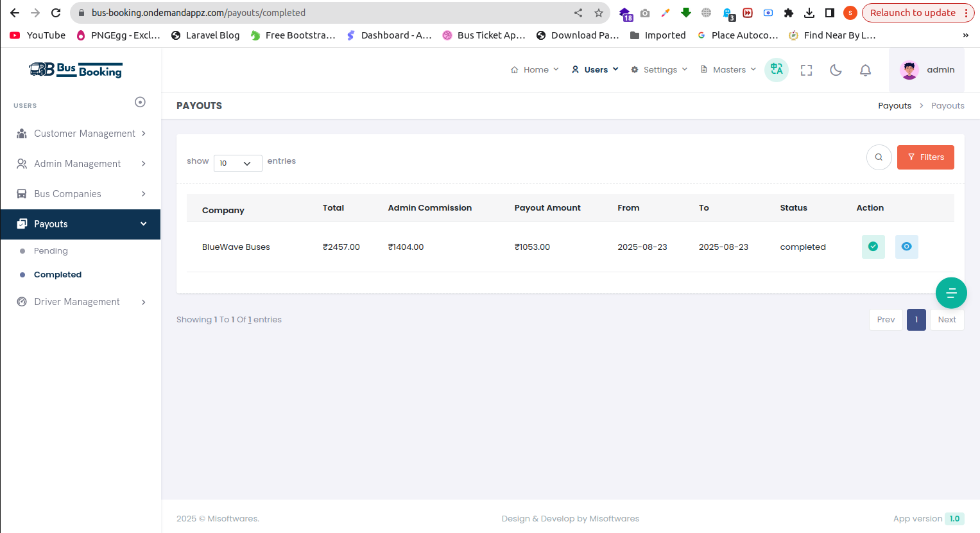
Task: Toggle sidebar pin circle icon near USERS
Action: click(x=140, y=102)
